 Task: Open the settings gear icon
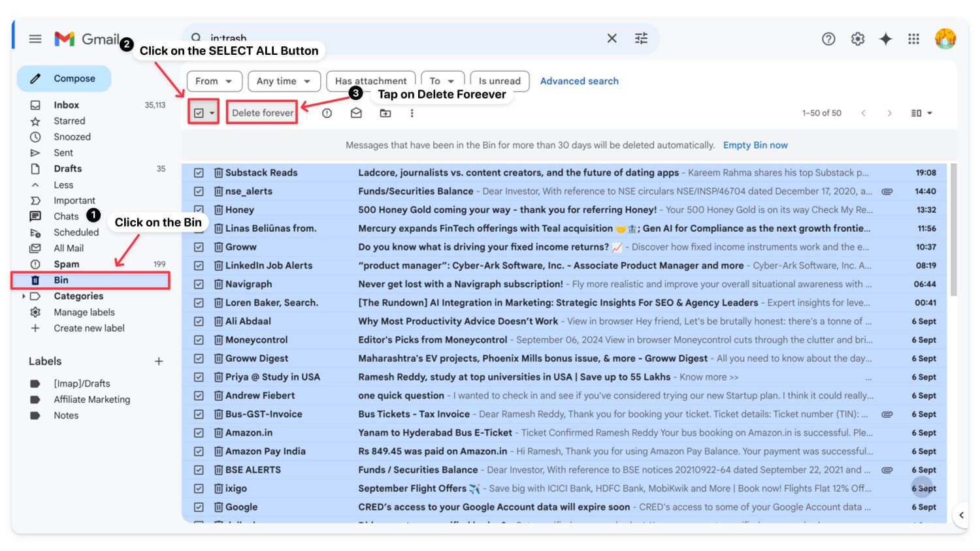(x=858, y=39)
